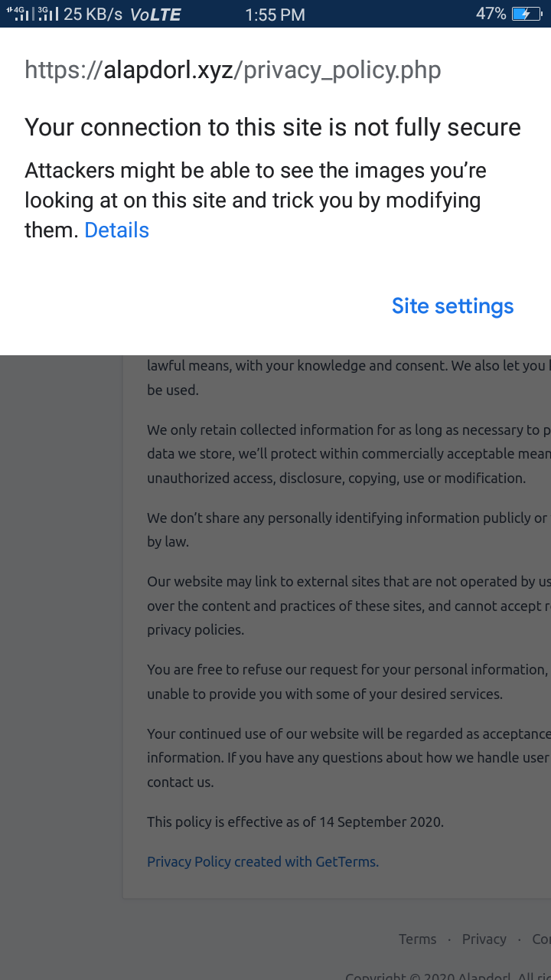This screenshot has width=551, height=980.
Task: Tap the 1:55 PM clock
Action: [x=275, y=15]
